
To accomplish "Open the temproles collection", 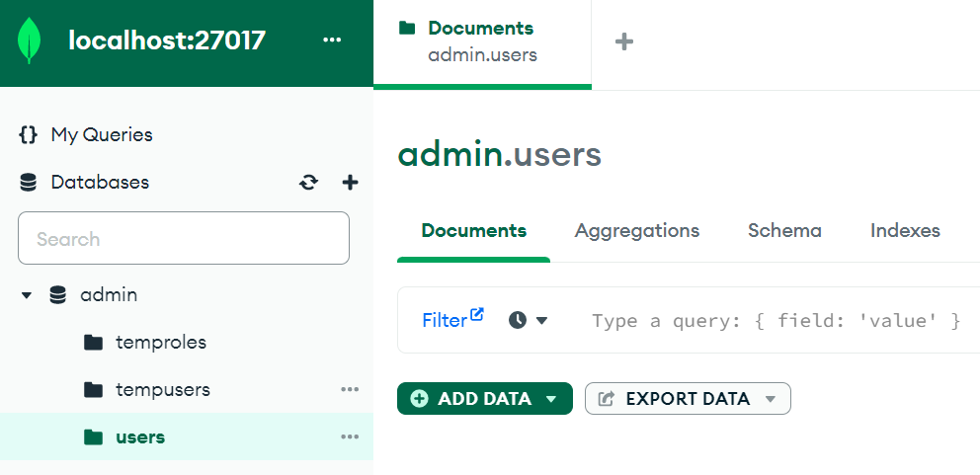I will pos(161,343).
